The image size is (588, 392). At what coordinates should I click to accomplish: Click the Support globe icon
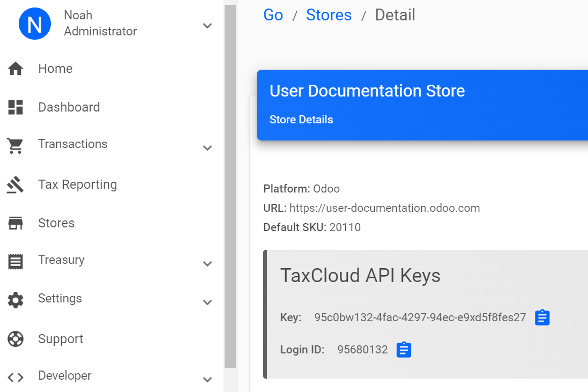pyautogui.click(x=16, y=339)
